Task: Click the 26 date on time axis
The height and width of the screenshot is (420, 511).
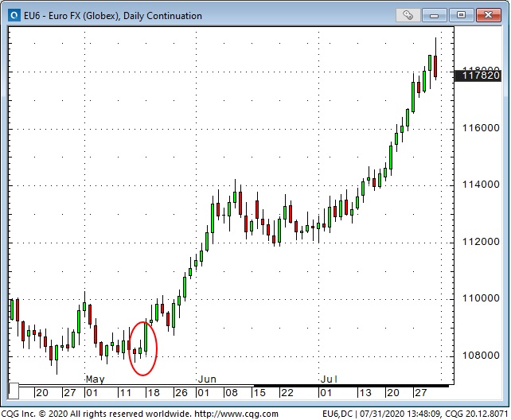Action: click(181, 393)
